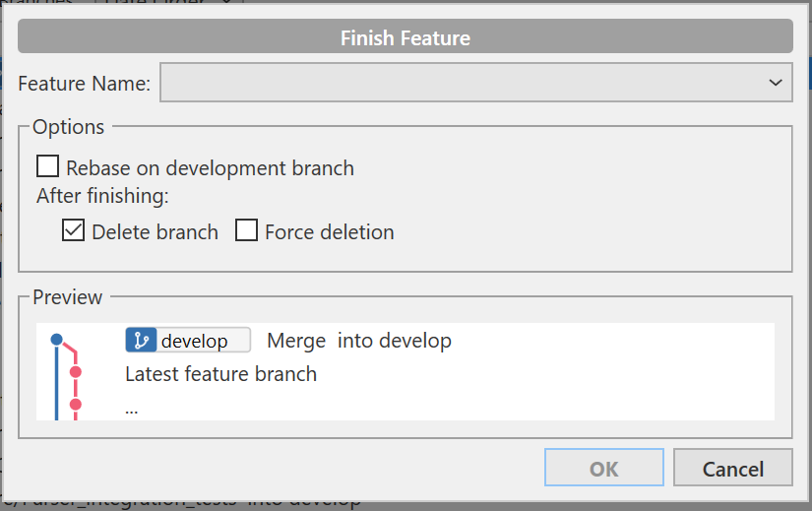812x511 pixels.
Task: Click the develop branch label tag
Action: pyautogui.click(x=188, y=341)
